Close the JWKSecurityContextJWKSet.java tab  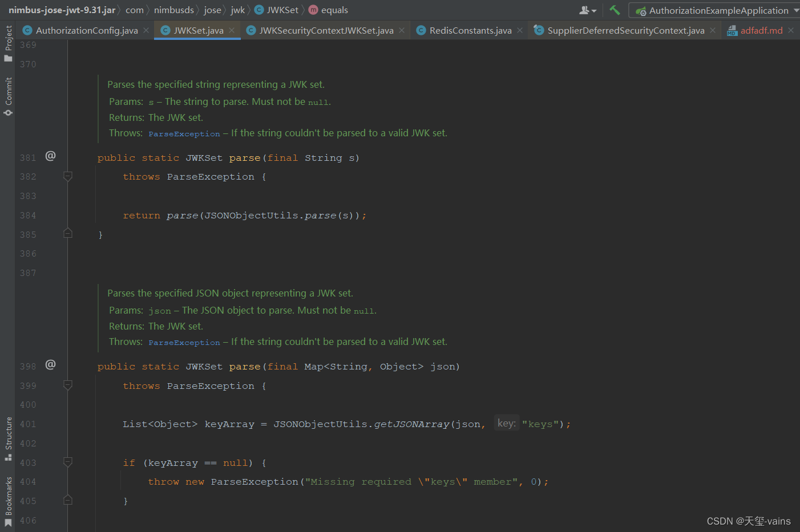pyautogui.click(x=402, y=30)
